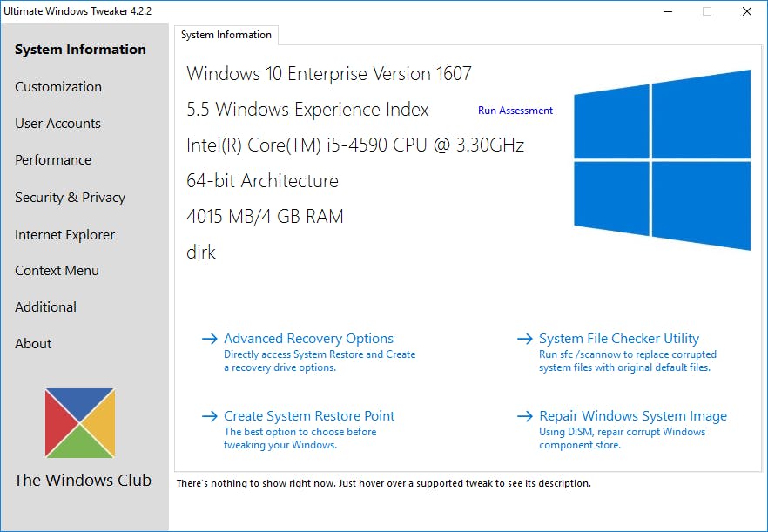Viewport: 768px width, 532px height.
Task: Open the Performance tweaks section
Action: click(53, 160)
